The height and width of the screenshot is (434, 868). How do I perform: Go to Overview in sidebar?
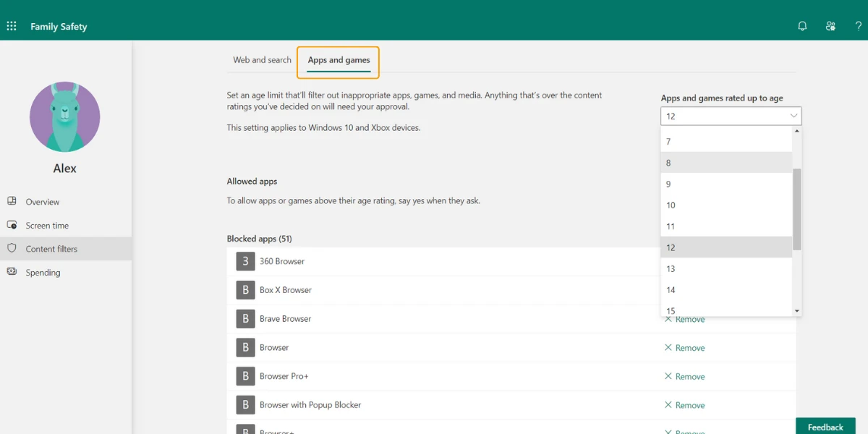(x=66, y=202)
